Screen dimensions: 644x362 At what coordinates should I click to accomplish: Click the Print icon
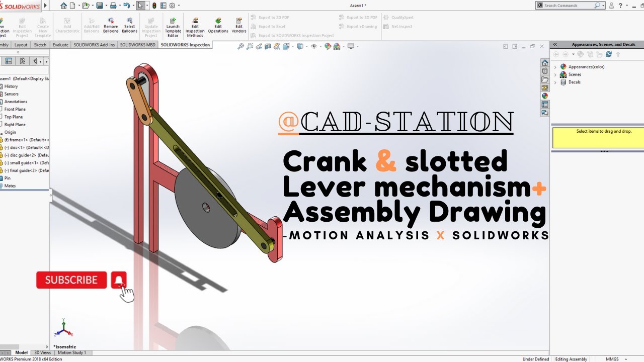coord(113,6)
